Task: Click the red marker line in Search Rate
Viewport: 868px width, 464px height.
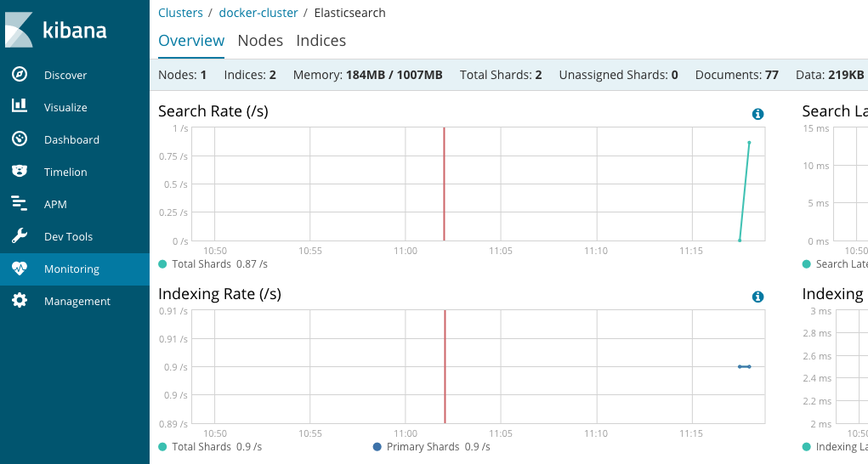Action: pos(444,184)
